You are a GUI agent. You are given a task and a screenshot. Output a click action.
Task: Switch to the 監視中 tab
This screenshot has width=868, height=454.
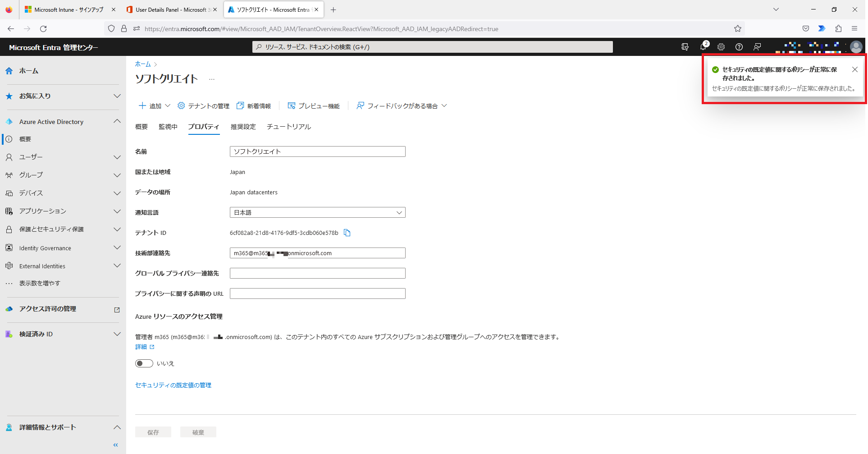168,127
